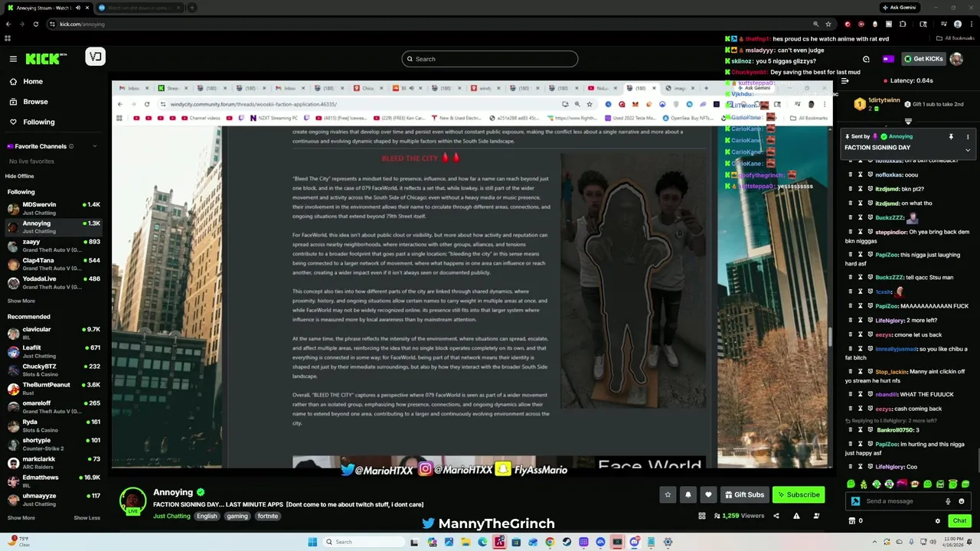This screenshot has width=980, height=551.
Task: Open the VOD icon beside Kick logo
Action: pos(95,57)
